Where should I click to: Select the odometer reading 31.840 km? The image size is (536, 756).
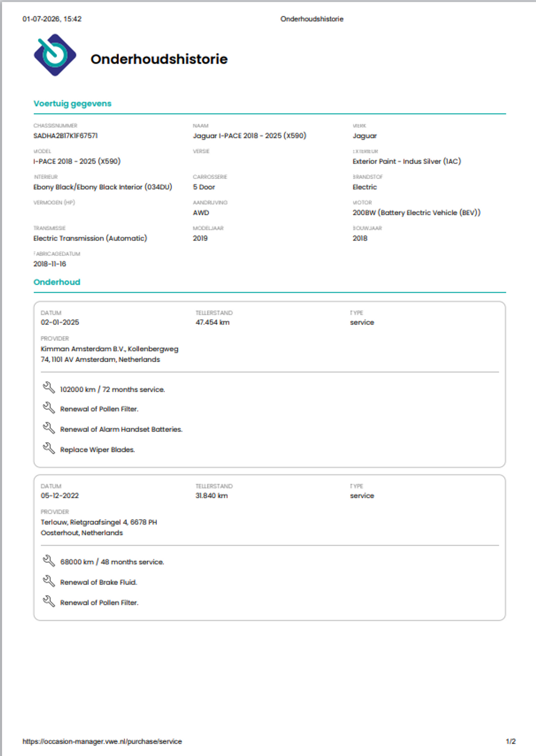(212, 496)
